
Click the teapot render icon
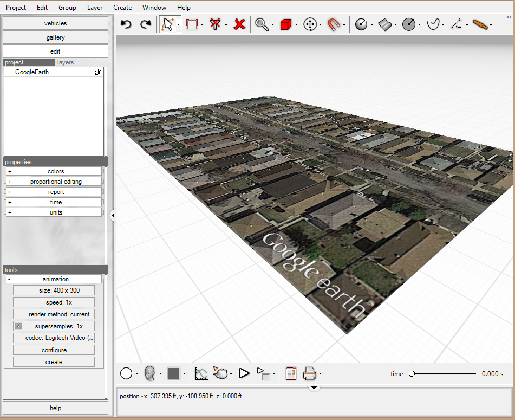pyautogui.click(x=220, y=373)
